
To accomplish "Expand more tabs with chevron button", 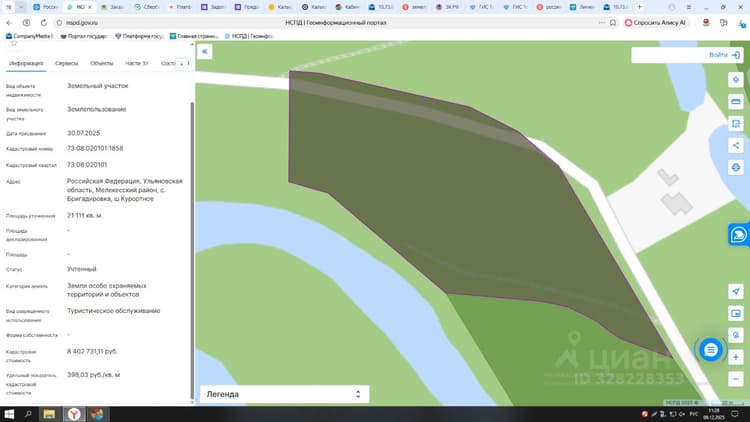I will tap(181, 64).
